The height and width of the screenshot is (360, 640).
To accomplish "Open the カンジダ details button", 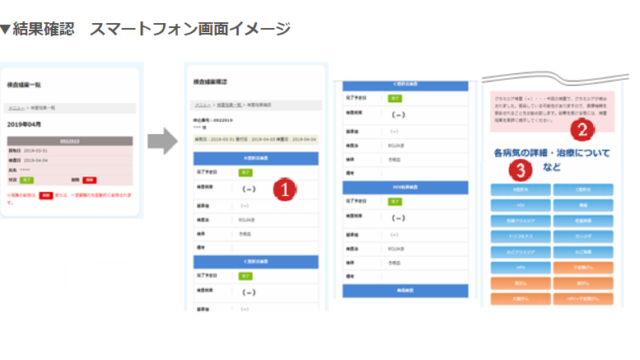I will 583,236.
